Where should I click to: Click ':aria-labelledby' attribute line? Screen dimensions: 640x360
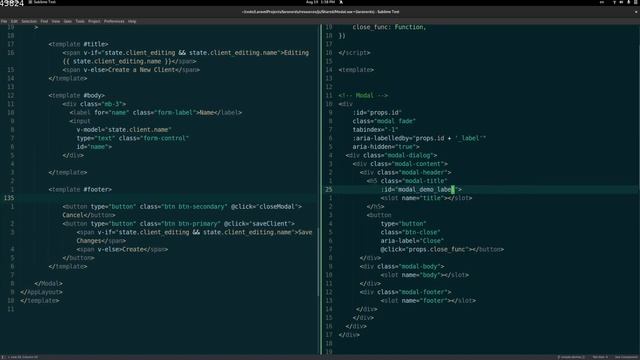(x=420, y=138)
